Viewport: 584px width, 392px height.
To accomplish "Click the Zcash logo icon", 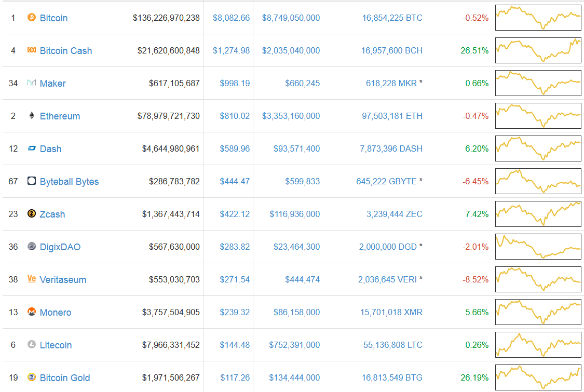I will point(32,213).
